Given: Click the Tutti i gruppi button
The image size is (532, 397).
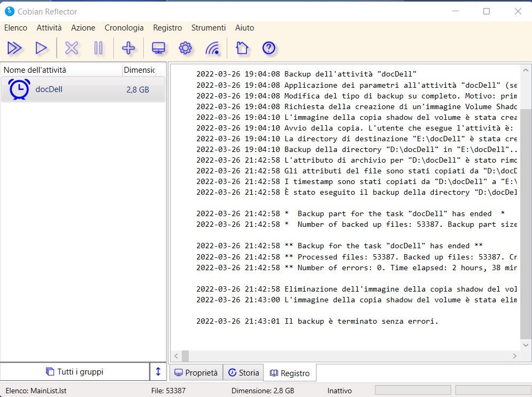Looking at the screenshot, I should [x=75, y=371].
